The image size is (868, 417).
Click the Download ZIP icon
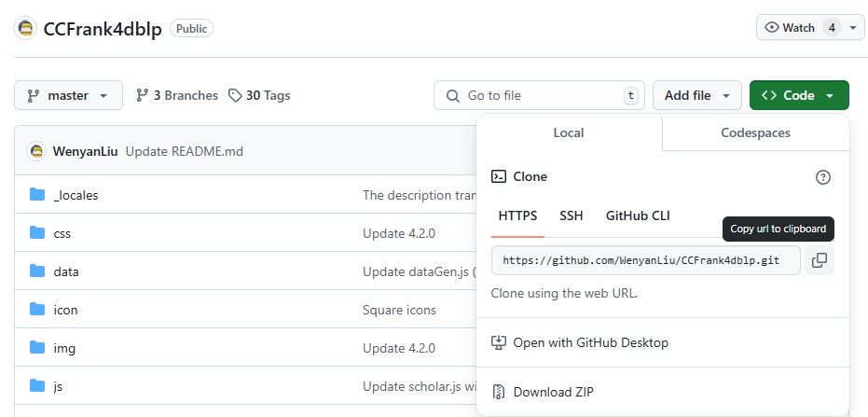[x=499, y=392]
